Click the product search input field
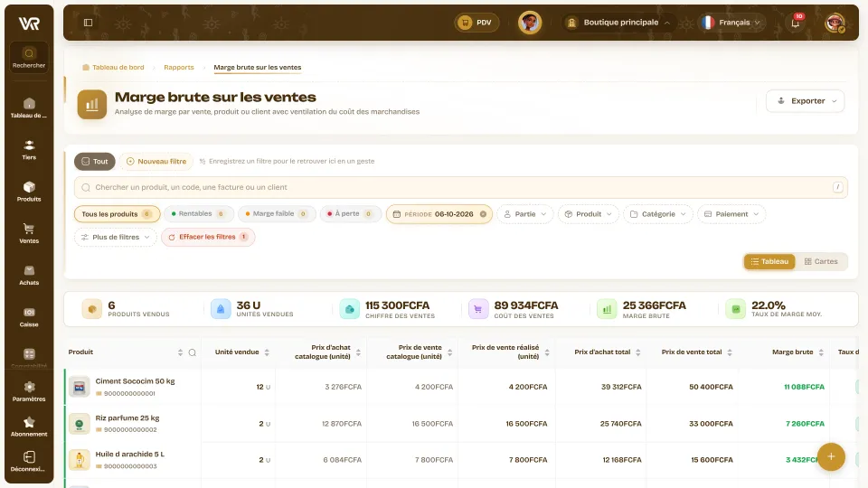868x488 pixels. pos(460,188)
